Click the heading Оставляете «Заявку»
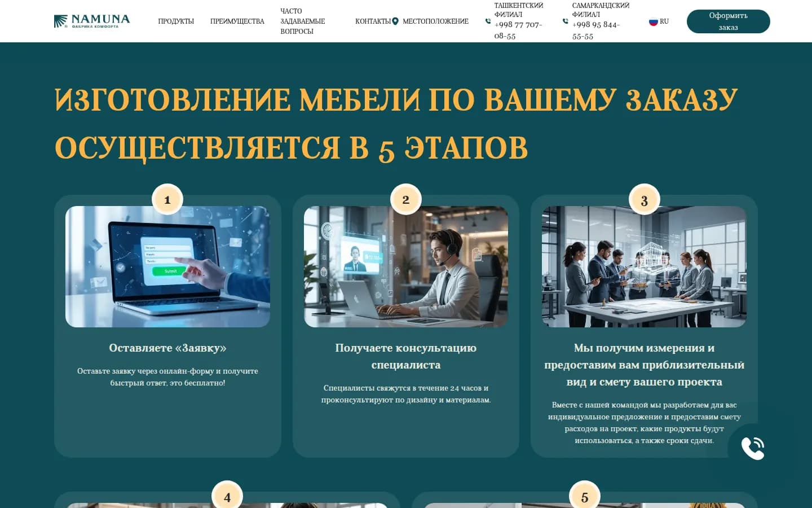Viewport: 812px width, 508px height. (x=167, y=348)
